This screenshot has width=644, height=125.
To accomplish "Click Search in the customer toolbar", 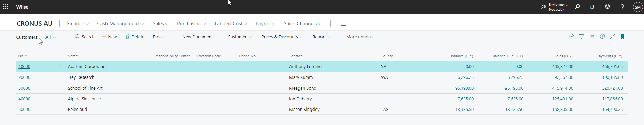I will pyautogui.click(x=85, y=37).
